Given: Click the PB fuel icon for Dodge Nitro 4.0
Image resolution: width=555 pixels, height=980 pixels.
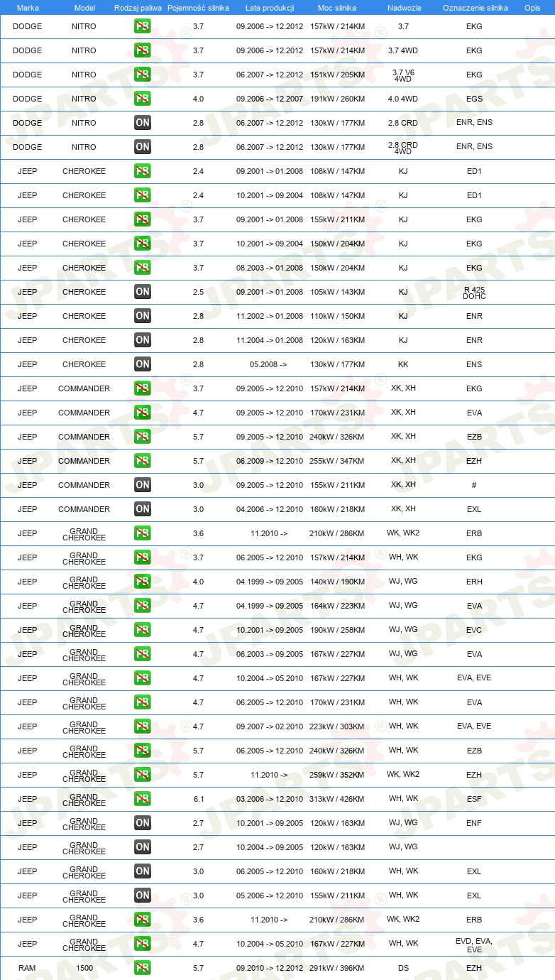Looking at the screenshot, I should [143, 99].
